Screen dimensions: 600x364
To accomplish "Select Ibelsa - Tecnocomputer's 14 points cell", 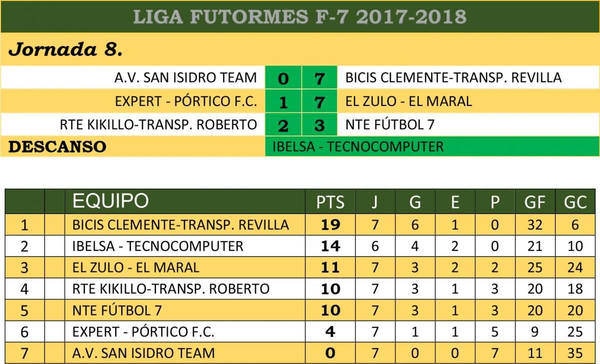I will pos(330,246).
